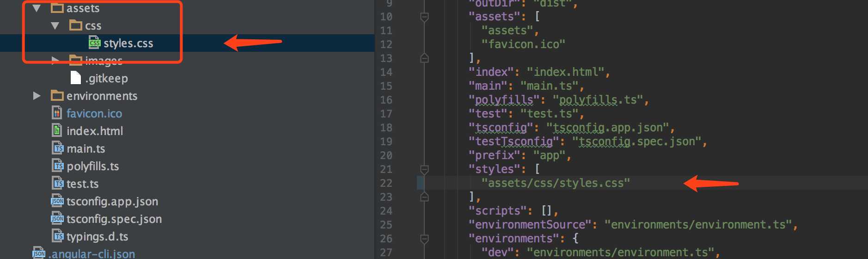
Task: Click the .angular-cli.json JSON icon
Action: 39,253
